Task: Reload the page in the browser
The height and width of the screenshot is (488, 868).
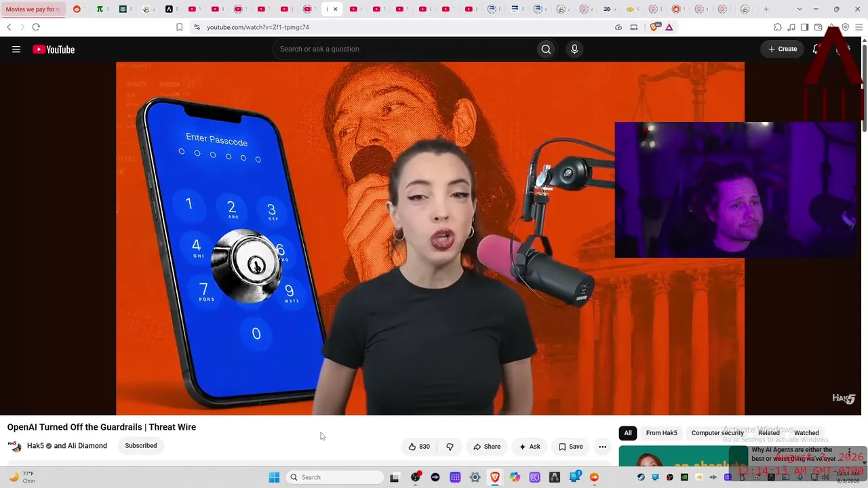Action: tap(36, 27)
